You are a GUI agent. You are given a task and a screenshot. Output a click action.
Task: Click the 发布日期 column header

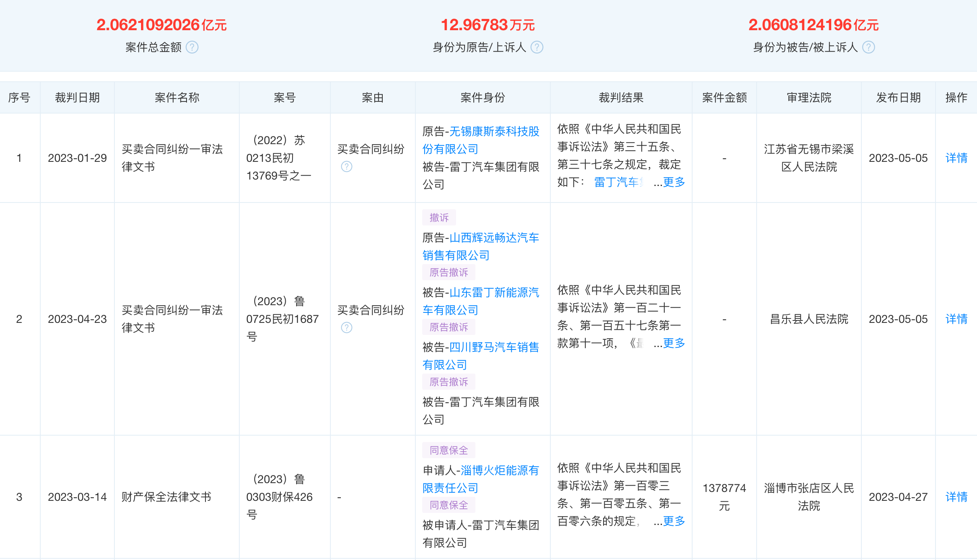(x=898, y=97)
